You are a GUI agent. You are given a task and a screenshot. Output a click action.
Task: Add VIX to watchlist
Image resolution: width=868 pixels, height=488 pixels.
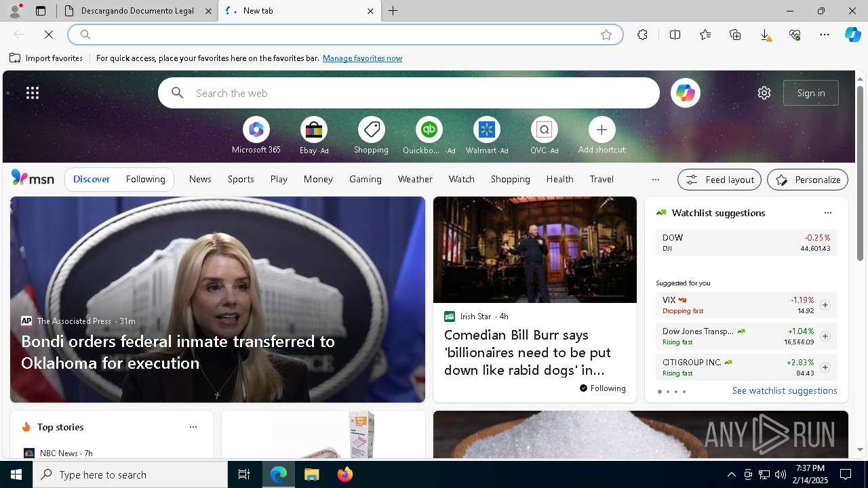pos(825,305)
